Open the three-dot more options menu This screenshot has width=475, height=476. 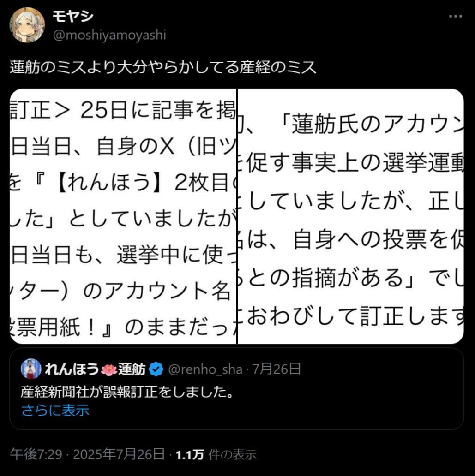[456, 17]
